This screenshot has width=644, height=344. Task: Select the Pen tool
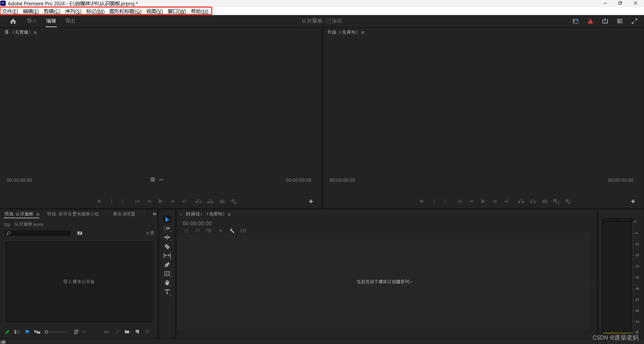[x=167, y=265]
